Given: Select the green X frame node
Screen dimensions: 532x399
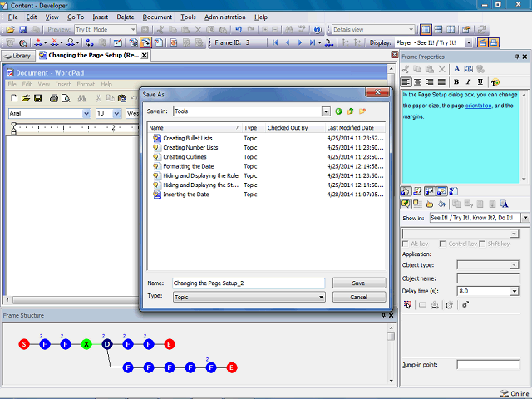Looking at the screenshot, I should pyautogui.click(x=86, y=344).
